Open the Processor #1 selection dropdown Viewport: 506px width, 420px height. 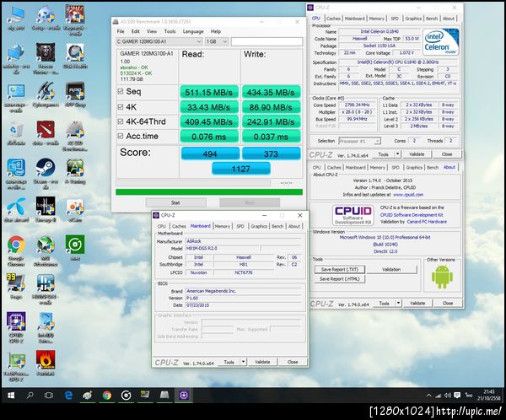coord(359,141)
